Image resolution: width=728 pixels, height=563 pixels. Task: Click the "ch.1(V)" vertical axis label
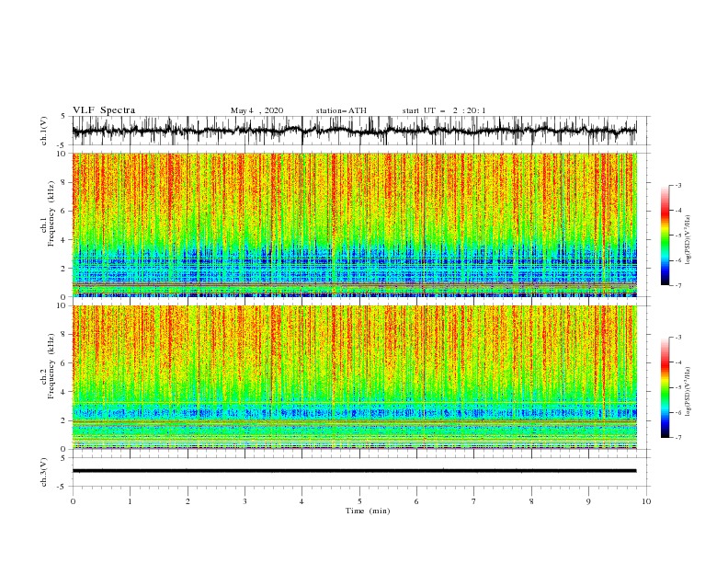coord(43,131)
